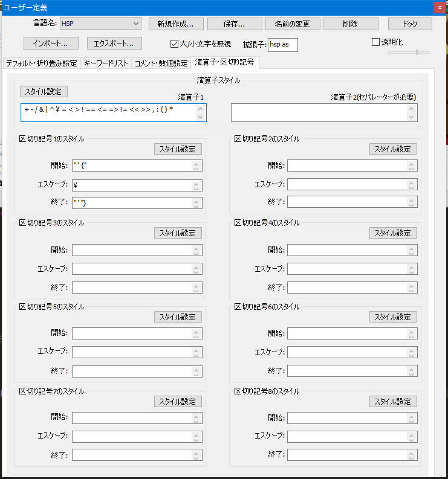
Task: Click the scroll arrows of 区切り記号1 終了 field
Action: 196,203
